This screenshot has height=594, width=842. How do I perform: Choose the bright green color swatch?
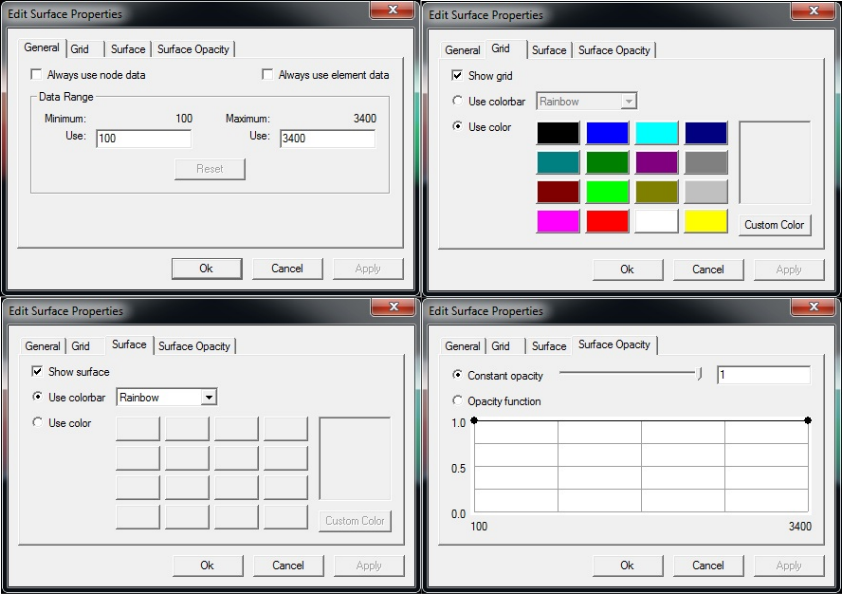[x=607, y=192]
